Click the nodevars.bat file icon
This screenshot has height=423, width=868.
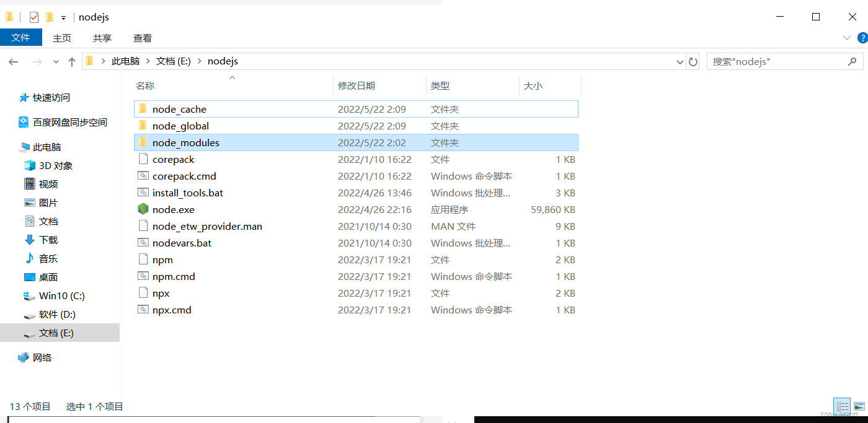coord(143,243)
